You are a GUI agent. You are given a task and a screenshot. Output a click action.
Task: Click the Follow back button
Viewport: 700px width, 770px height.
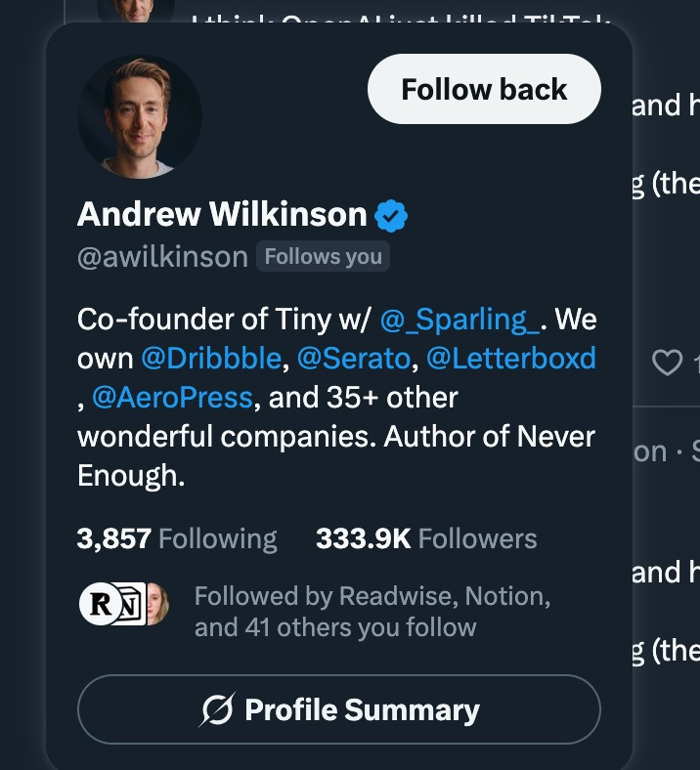point(484,89)
